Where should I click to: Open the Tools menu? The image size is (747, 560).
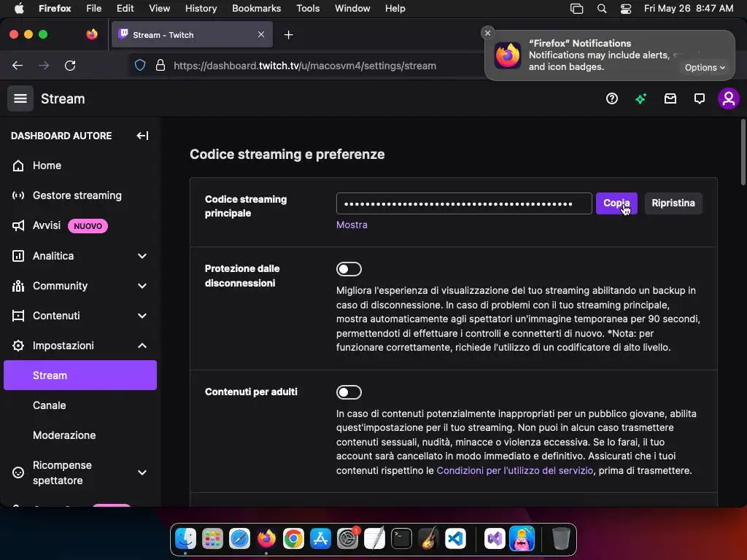coord(308,9)
